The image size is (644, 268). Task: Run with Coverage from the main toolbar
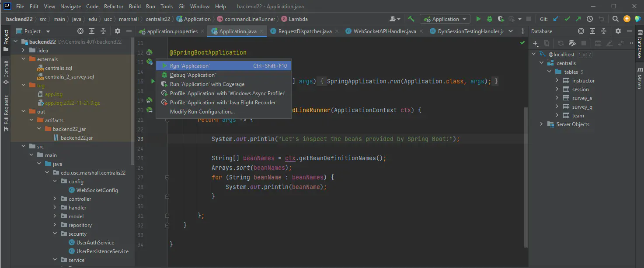point(501,19)
